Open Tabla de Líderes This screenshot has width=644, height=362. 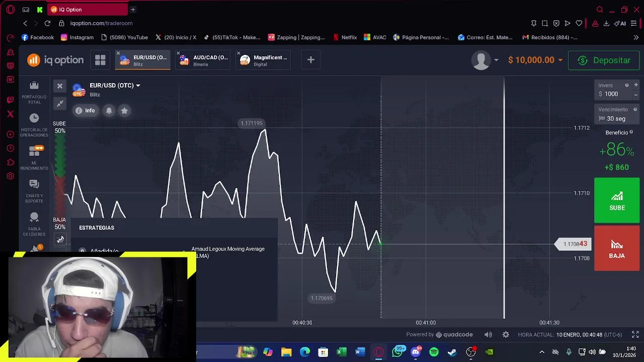pos(34,225)
